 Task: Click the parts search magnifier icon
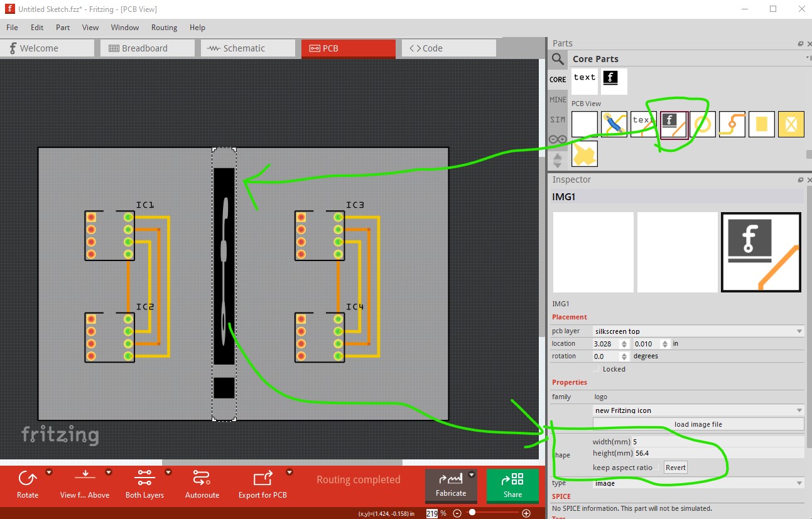(x=558, y=59)
